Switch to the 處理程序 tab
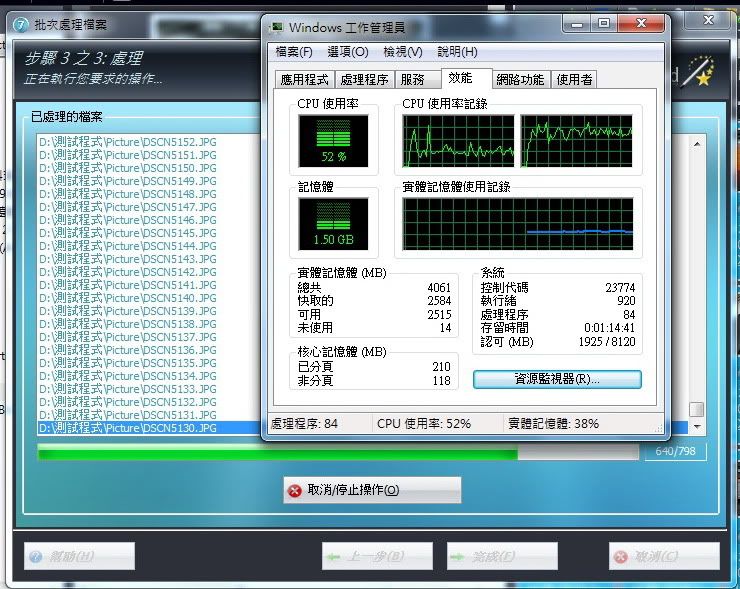The image size is (740, 589). pyautogui.click(x=364, y=79)
